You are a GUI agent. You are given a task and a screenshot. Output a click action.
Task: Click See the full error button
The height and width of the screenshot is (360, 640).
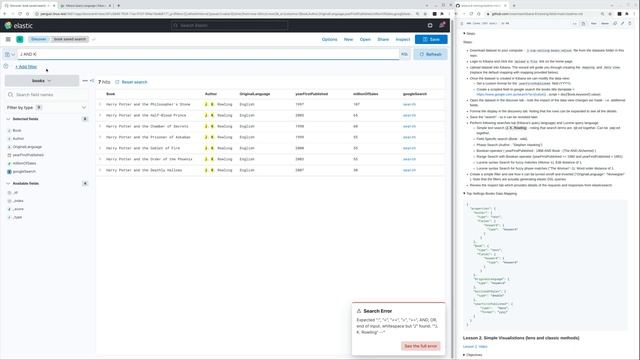pyautogui.click(x=420, y=346)
